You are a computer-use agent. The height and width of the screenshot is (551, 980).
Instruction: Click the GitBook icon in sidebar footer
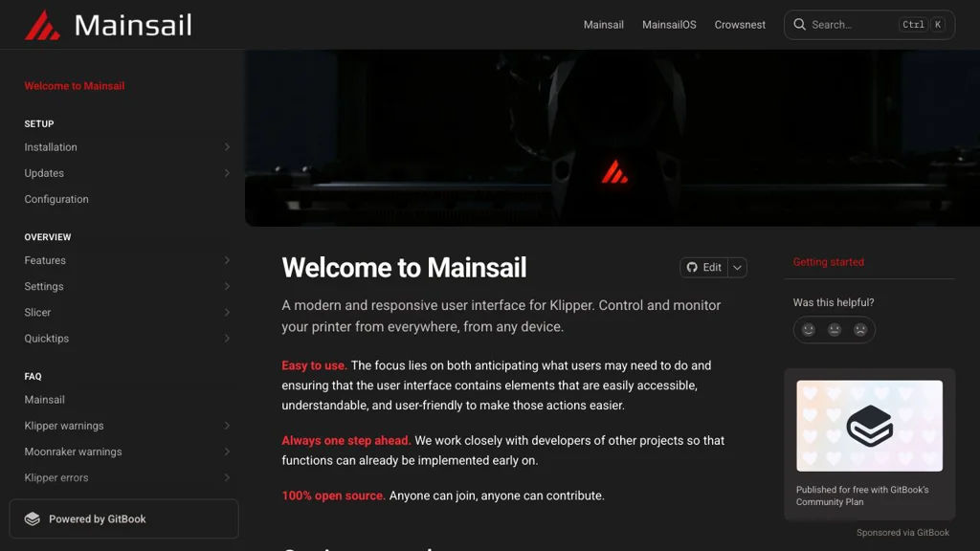click(x=32, y=518)
